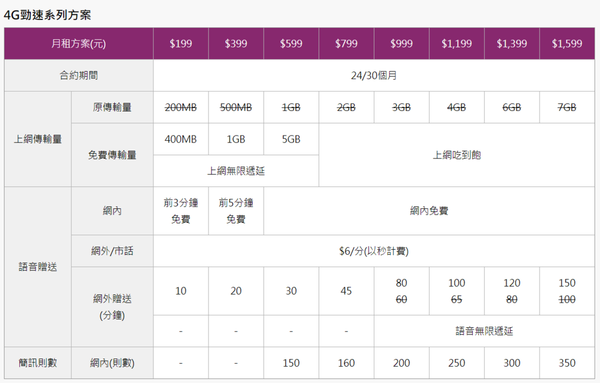
Task: Select the '網外贈送(分鐘)' row label
Action: click(112, 307)
